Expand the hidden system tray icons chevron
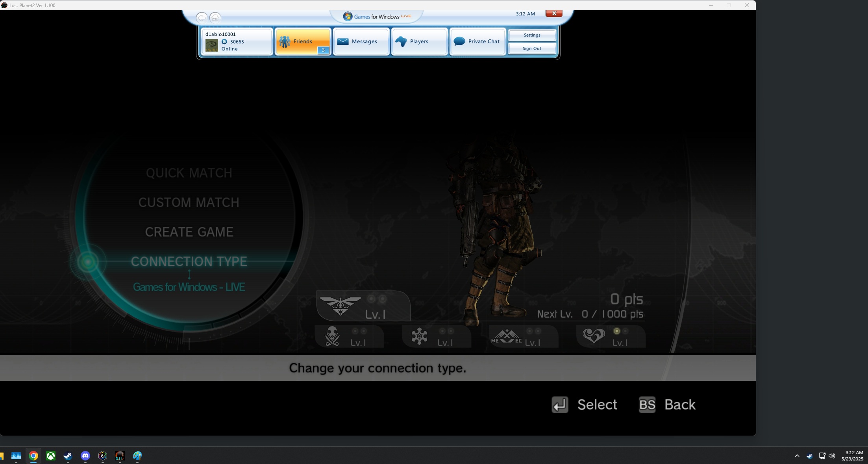Screen dimensions: 868x464 point(797,456)
